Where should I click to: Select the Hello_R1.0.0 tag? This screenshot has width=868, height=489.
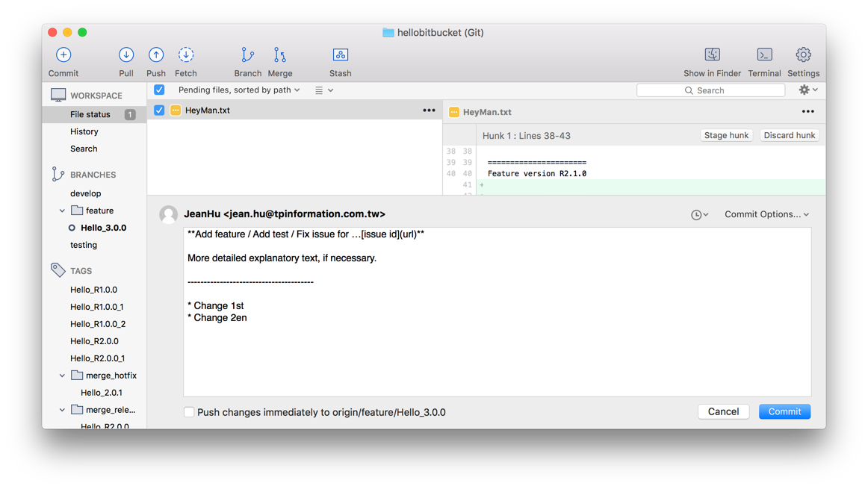[94, 290]
